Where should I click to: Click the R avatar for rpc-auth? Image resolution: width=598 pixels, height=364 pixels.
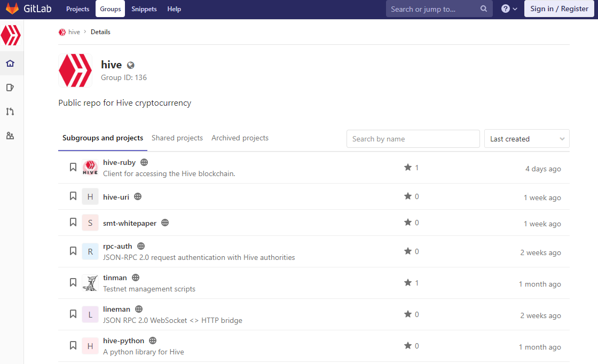[90, 251]
